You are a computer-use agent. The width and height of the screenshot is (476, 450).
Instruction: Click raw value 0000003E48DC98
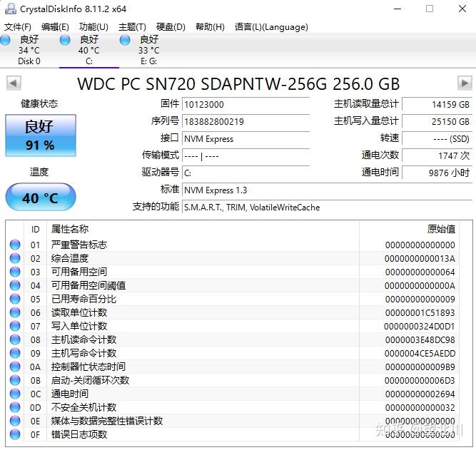coord(420,340)
